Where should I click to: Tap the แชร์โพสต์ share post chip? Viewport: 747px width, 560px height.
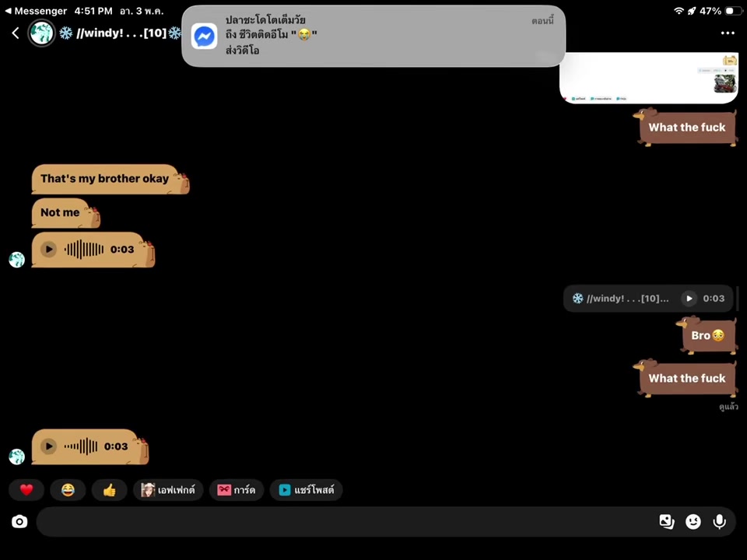click(307, 489)
